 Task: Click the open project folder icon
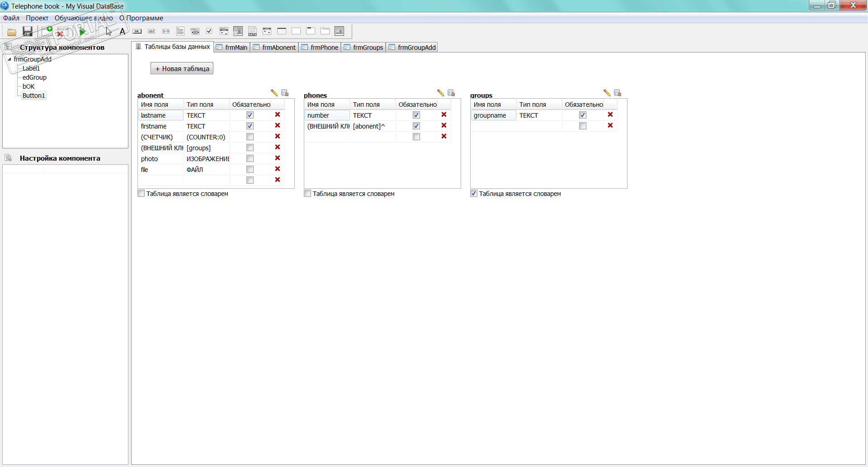click(12, 32)
